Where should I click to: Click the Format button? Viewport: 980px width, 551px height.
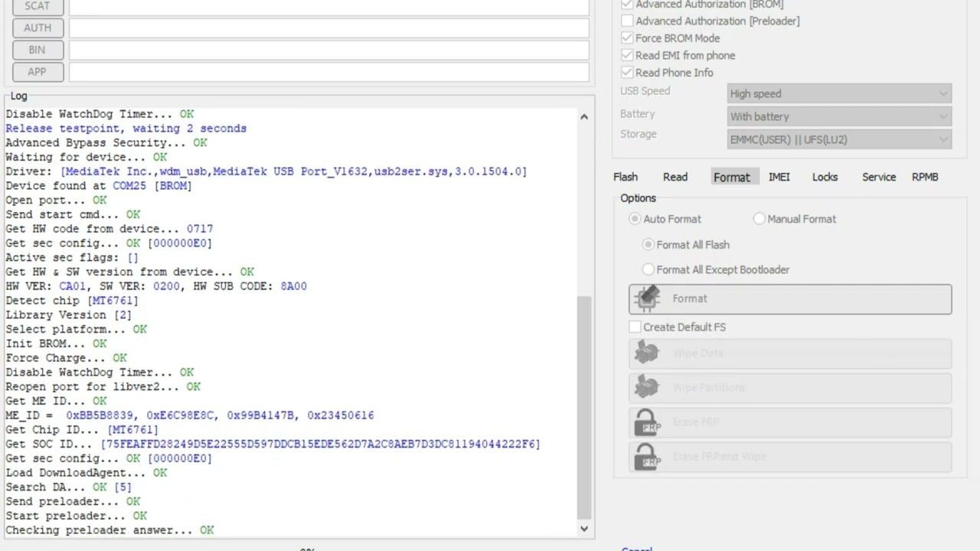pos(790,298)
